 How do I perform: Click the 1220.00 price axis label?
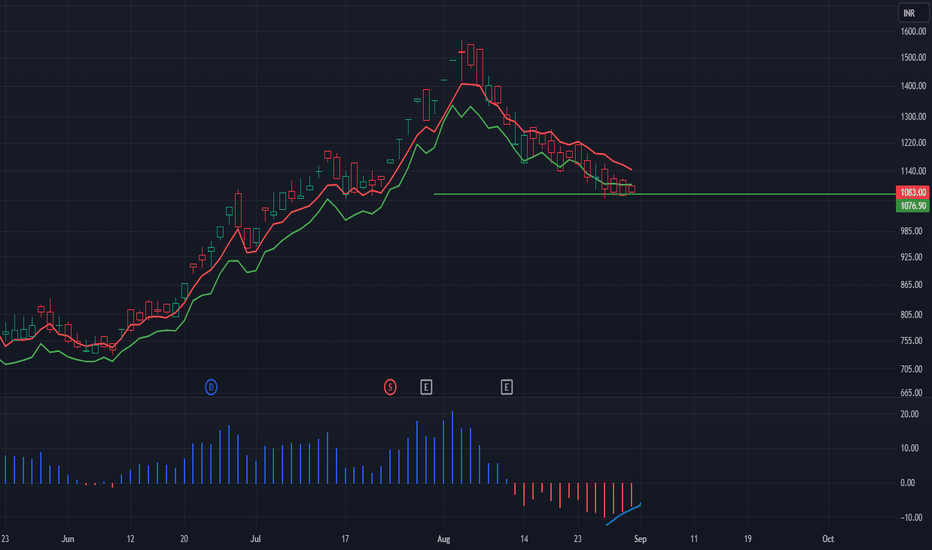point(913,143)
